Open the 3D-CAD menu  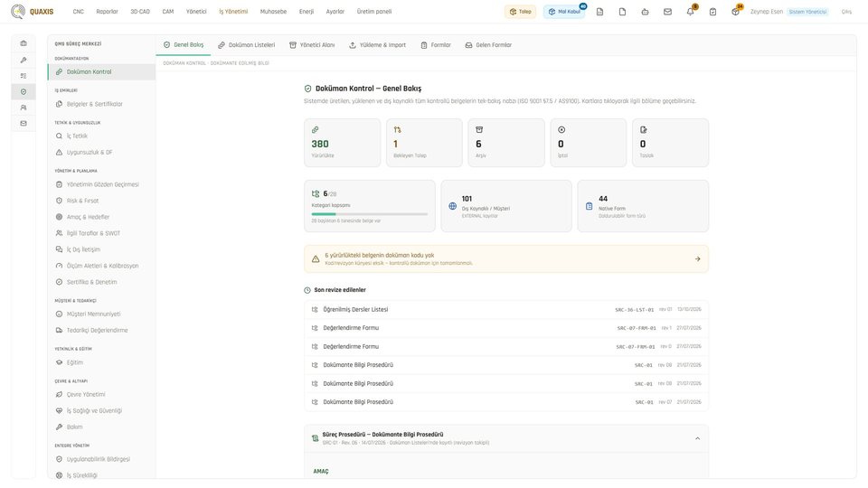click(140, 12)
